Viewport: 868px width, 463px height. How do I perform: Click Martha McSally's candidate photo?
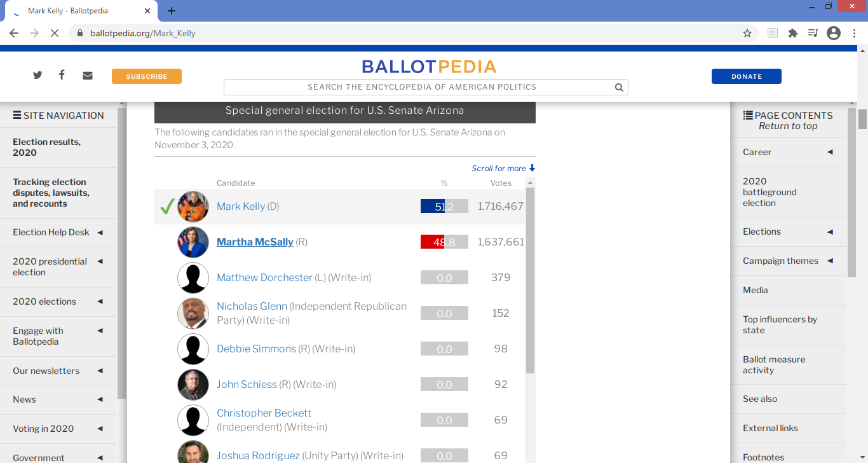point(193,242)
